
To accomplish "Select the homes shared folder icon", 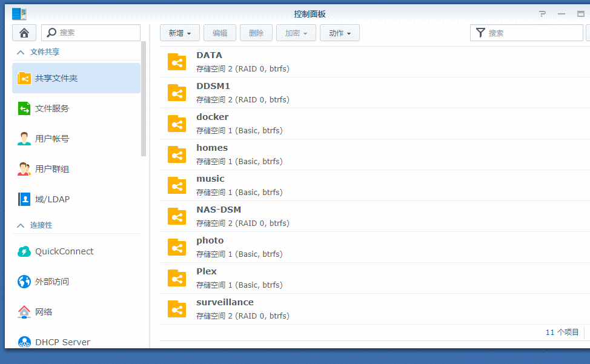I will point(177,154).
